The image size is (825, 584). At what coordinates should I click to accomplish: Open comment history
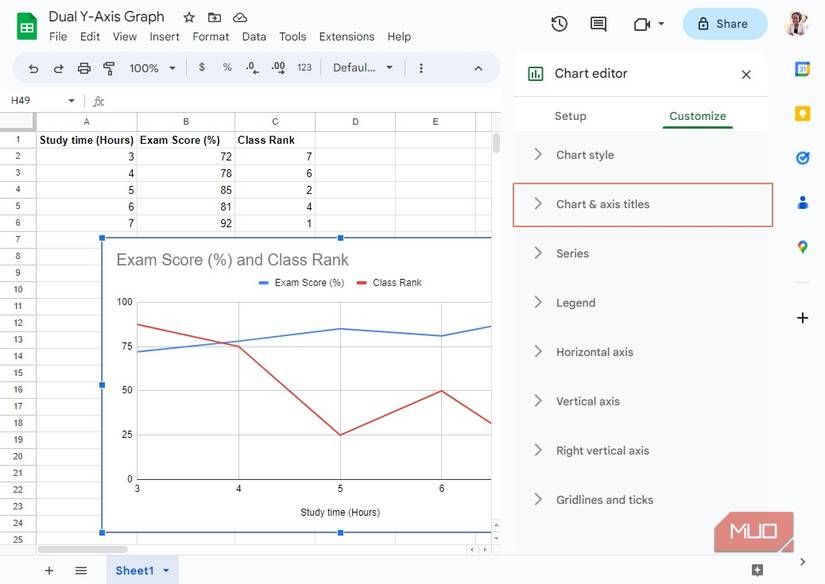[x=598, y=23]
